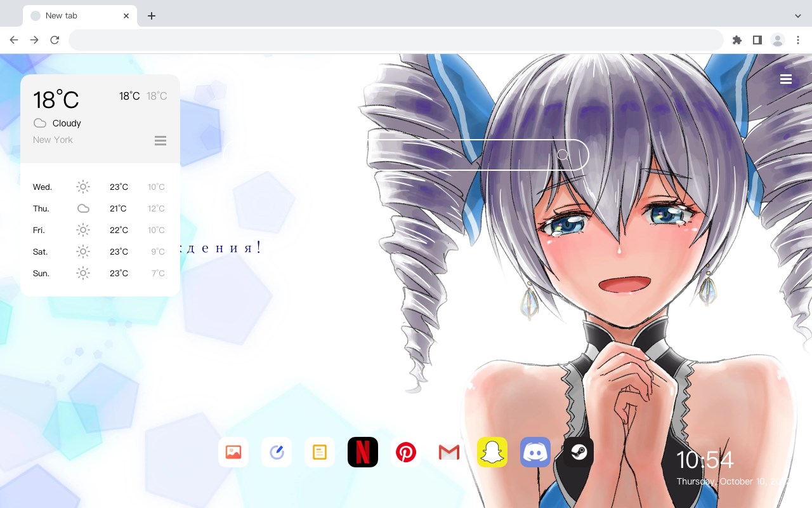Click the 9°C low for Saturday
The height and width of the screenshot is (508, 812).
click(x=158, y=251)
